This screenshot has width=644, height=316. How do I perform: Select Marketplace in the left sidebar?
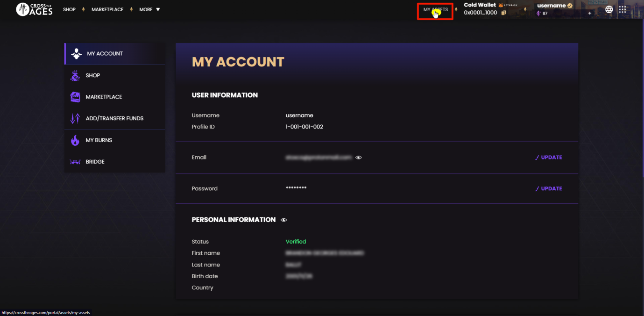(x=104, y=97)
